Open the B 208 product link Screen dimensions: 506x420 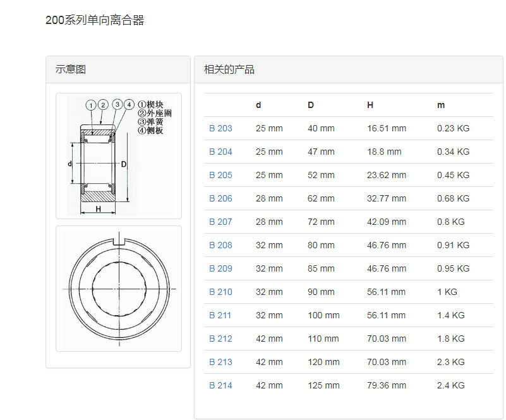point(220,245)
